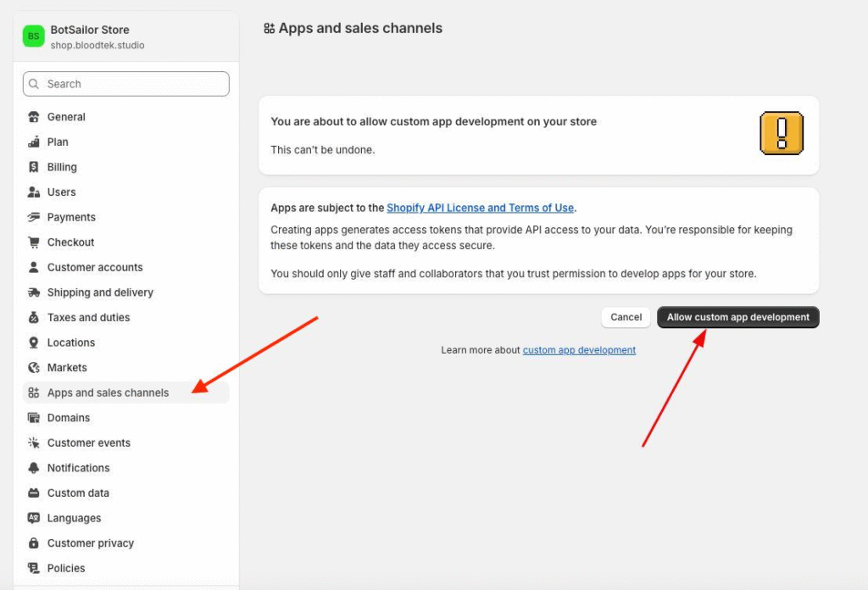
Task: Click the Checkout cart icon
Action: click(x=34, y=242)
